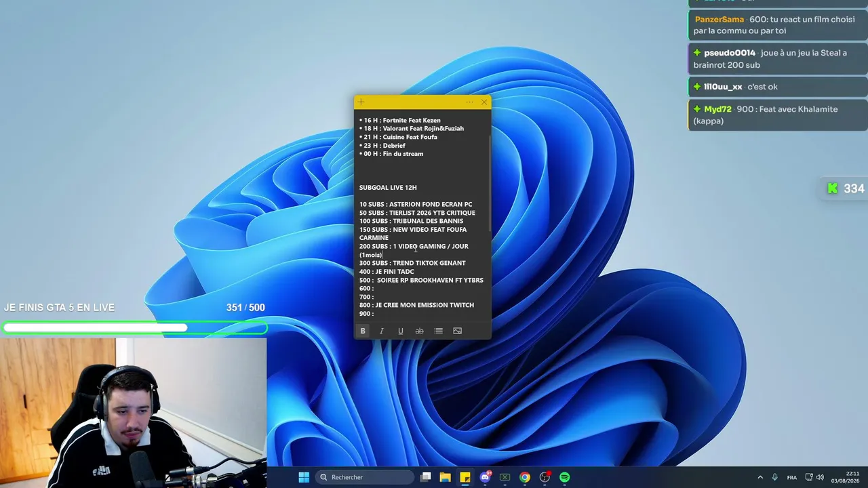Open the FRA keyboard language switcher
Screen dimensions: 868x488
pos(792,477)
